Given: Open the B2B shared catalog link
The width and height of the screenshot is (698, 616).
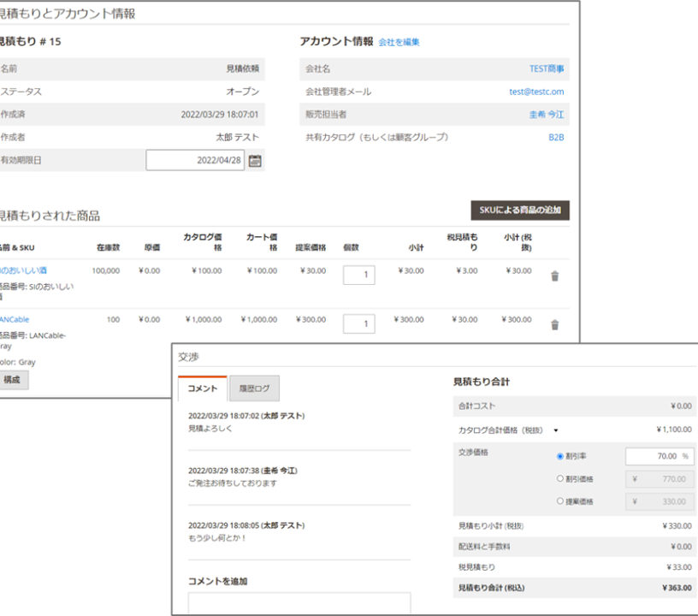Looking at the screenshot, I should click(x=556, y=137).
